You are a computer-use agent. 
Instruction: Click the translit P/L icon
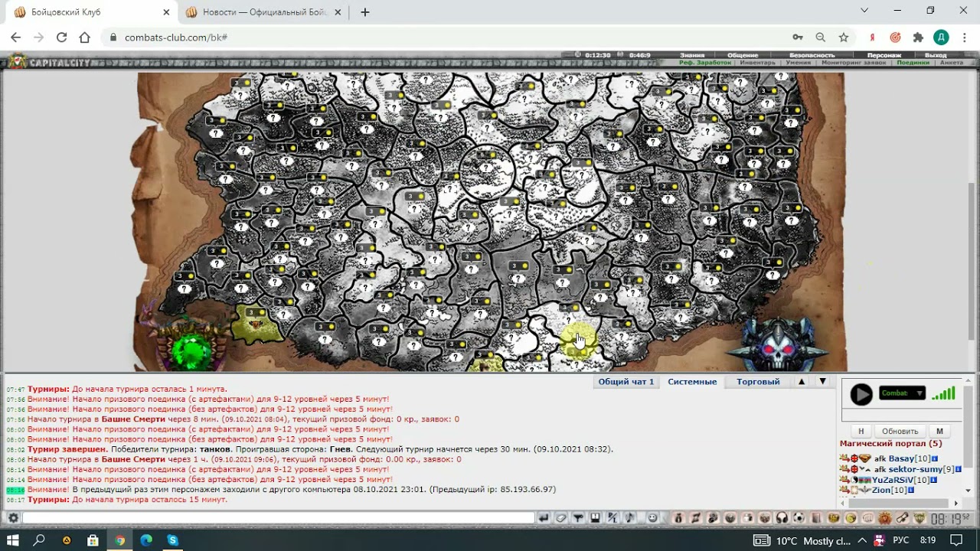pyautogui.click(x=612, y=518)
